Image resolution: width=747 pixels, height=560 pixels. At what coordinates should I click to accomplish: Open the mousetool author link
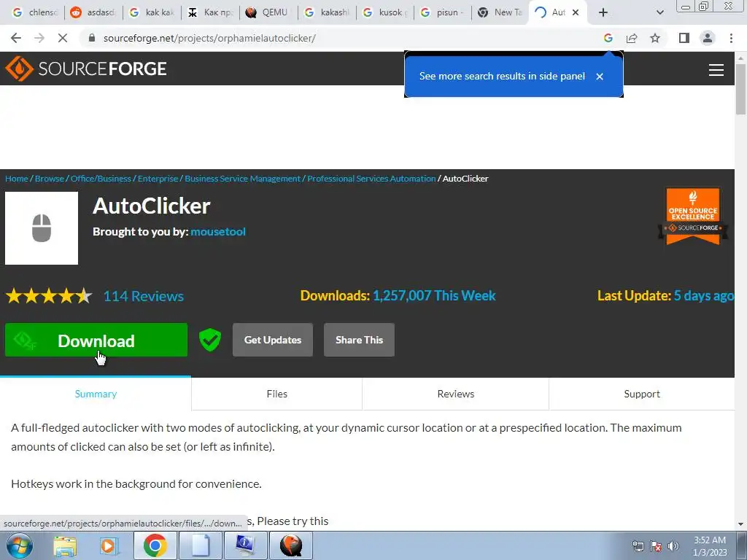pyautogui.click(x=218, y=231)
